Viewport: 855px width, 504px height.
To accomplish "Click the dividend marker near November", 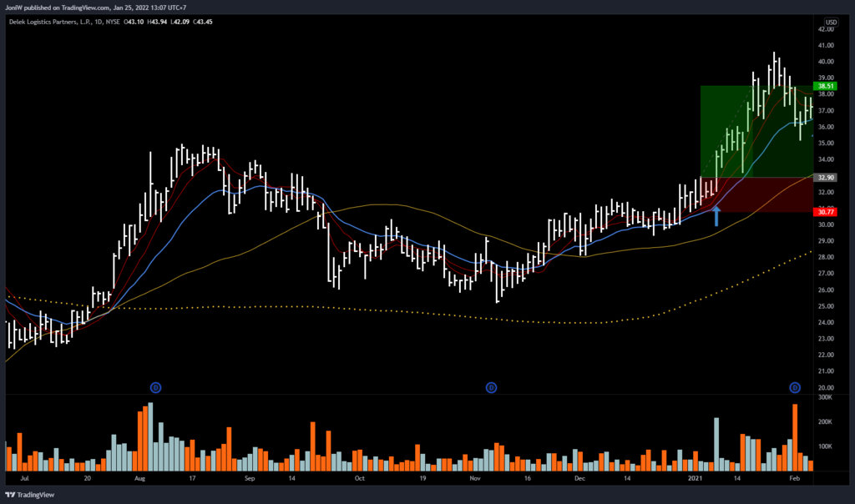I will tap(492, 387).
